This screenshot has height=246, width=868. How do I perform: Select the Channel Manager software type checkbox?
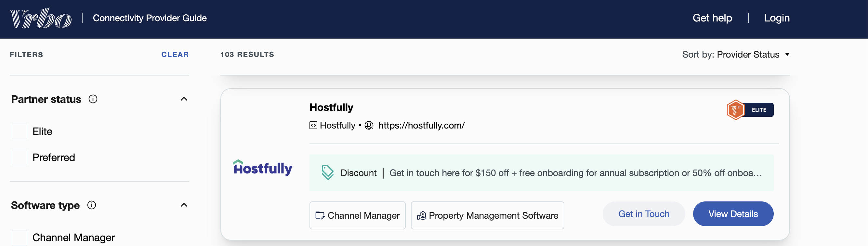pyautogui.click(x=19, y=238)
